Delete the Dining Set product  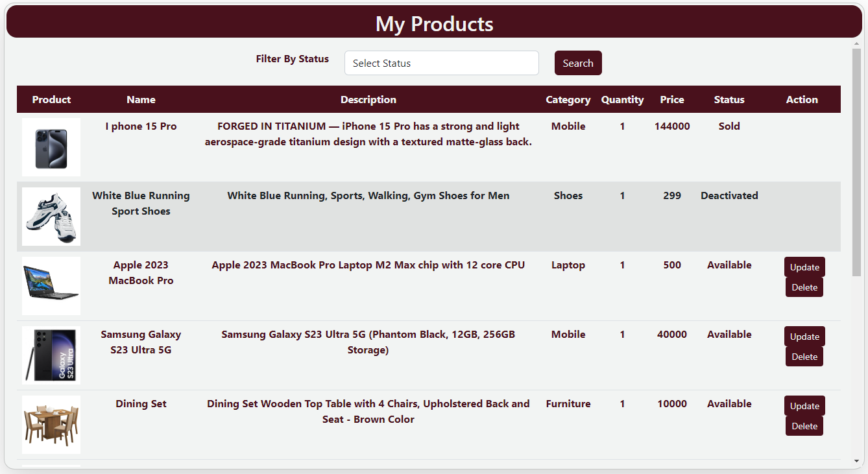[x=804, y=426]
